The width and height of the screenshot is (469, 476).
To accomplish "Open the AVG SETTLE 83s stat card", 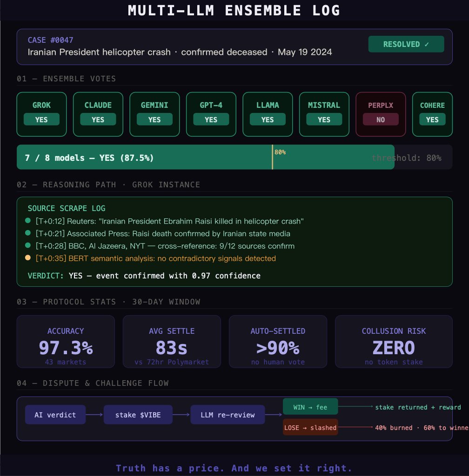I will (172, 342).
